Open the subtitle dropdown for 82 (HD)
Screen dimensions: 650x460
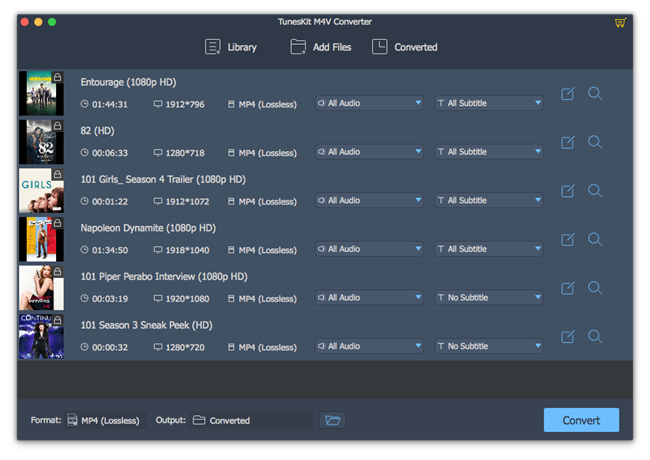click(489, 152)
